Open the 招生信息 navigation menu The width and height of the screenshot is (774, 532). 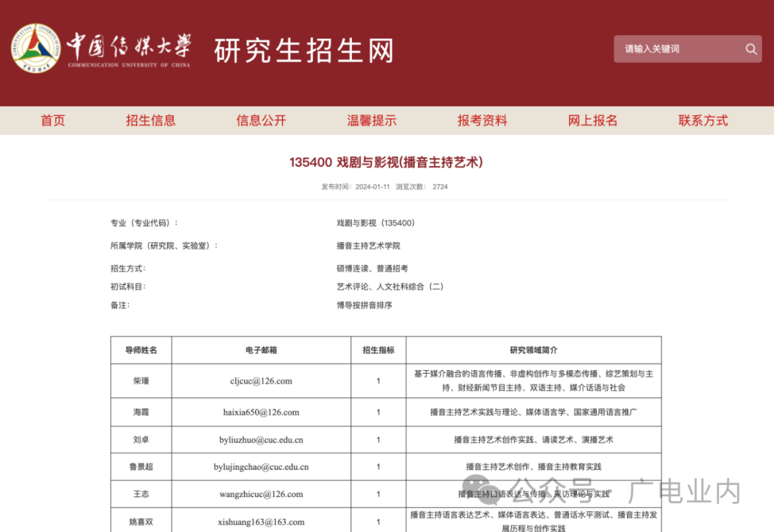pyautogui.click(x=151, y=120)
